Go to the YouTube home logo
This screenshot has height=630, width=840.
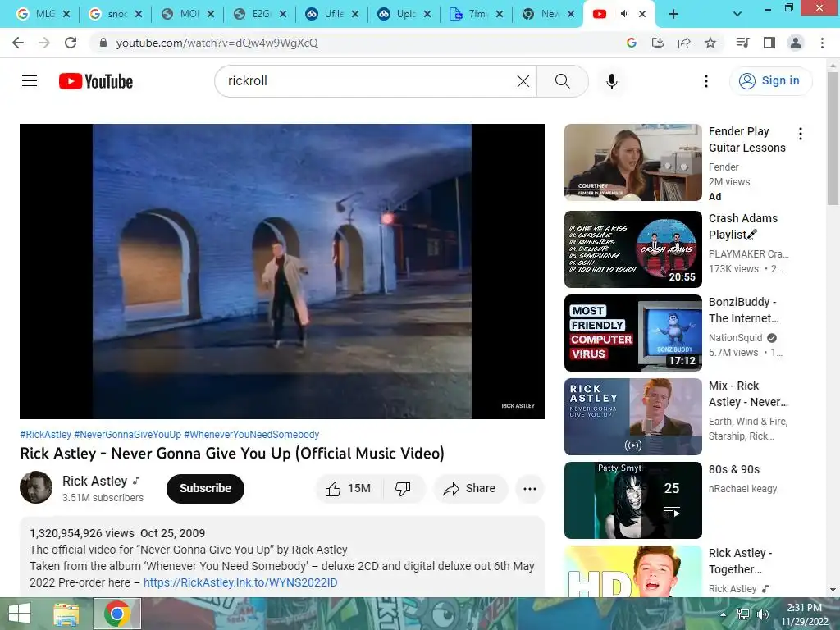click(x=96, y=81)
